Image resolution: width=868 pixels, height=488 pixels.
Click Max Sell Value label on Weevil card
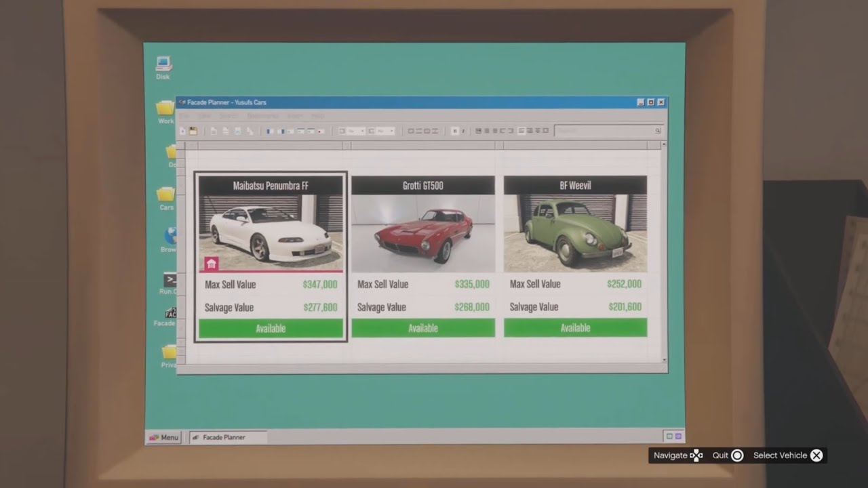535,284
